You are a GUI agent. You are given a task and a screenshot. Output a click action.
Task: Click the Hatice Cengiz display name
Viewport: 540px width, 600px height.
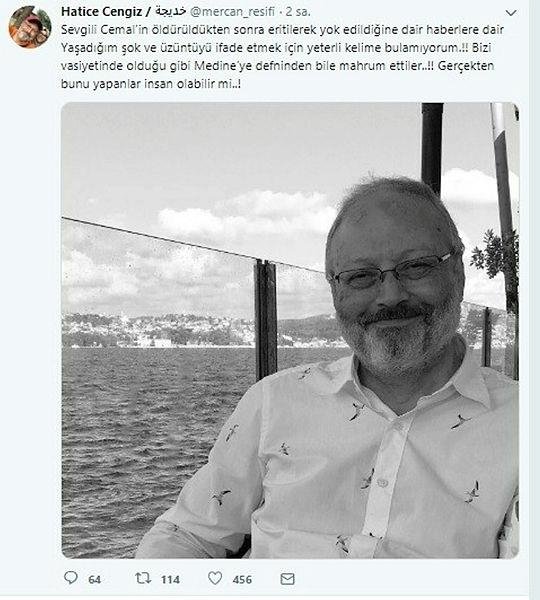(101, 11)
